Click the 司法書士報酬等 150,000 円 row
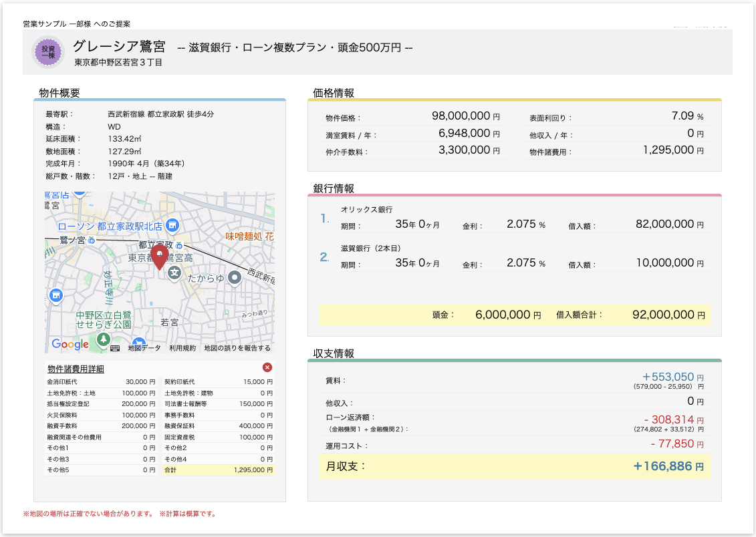This screenshot has height=537, width=756. point(219,404)
